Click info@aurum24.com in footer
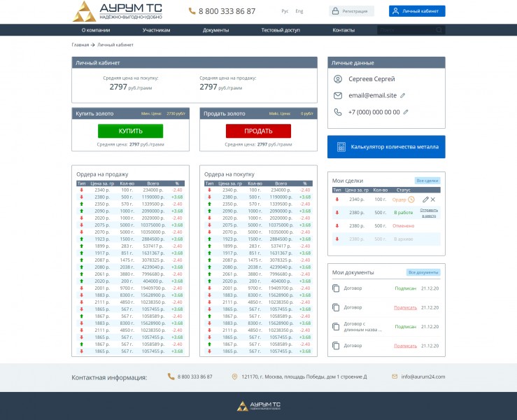This screenshot has height=420, width=517. [x=423, y=377]
